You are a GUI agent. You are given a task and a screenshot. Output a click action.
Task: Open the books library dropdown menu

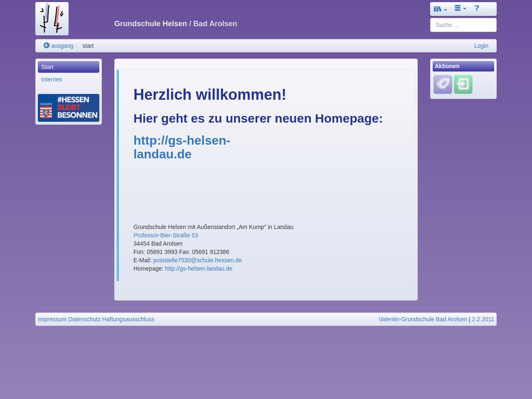440,9
